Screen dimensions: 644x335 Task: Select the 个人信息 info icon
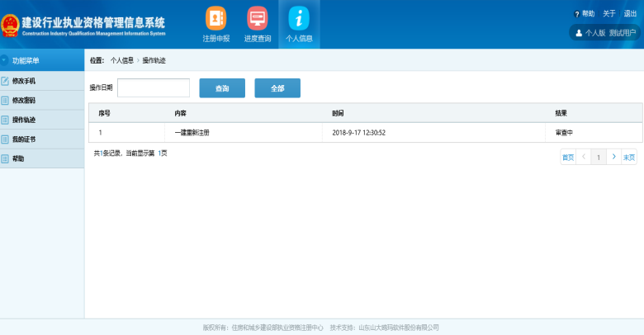tap(298, 18)
